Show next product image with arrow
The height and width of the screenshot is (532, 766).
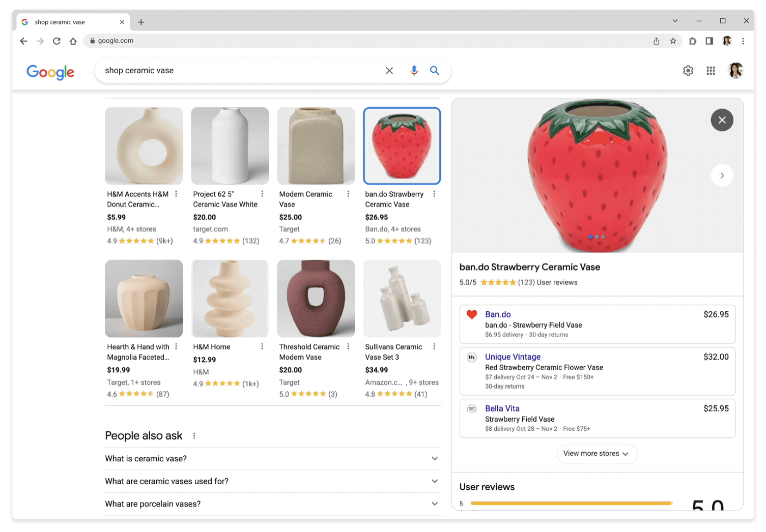click(722, 175)
